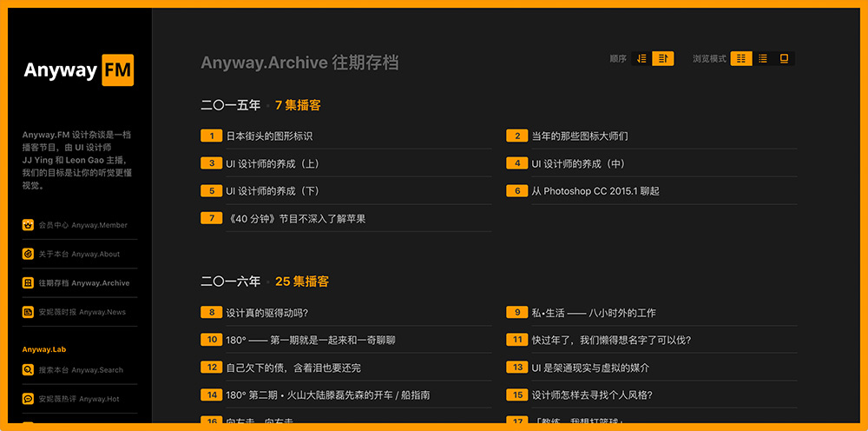Click the 7 集播客 count label
Screen dimensions: 868x431
coord(298,105)
